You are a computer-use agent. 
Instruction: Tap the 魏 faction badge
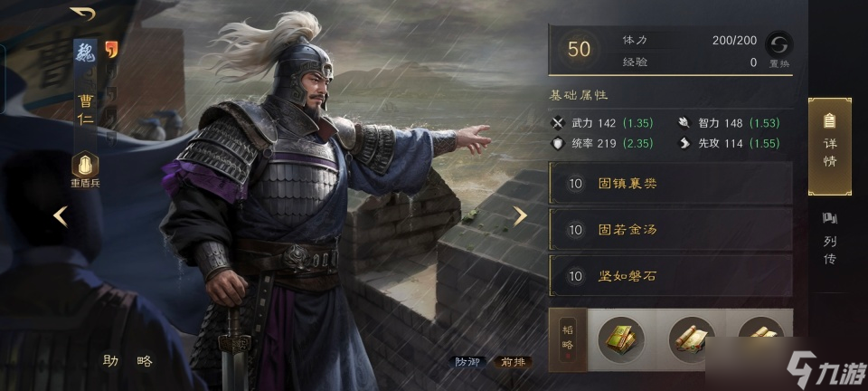point(85,52)
